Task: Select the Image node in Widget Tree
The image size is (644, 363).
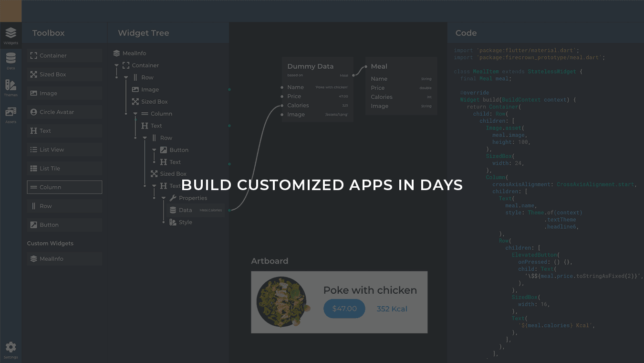Action: [145, 89]
